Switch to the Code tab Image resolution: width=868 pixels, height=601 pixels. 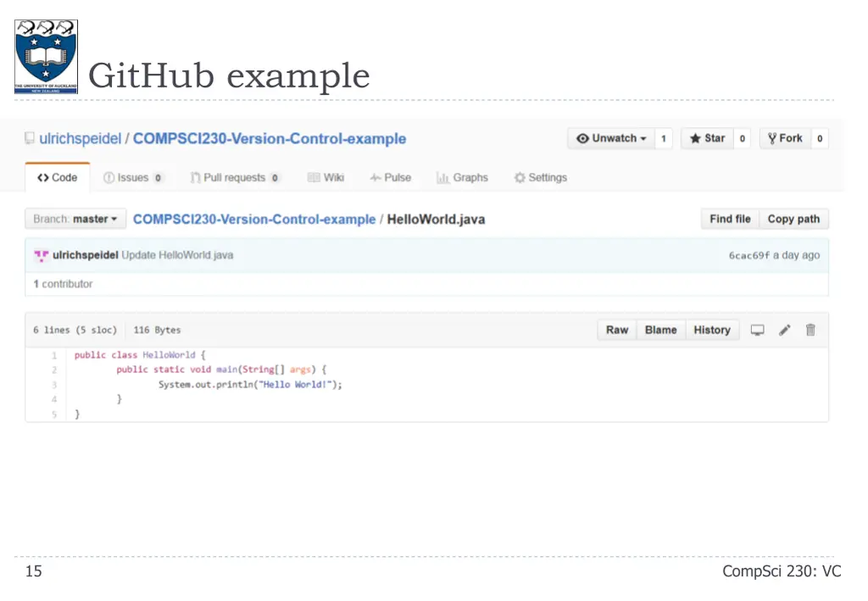(x=57, y=178)
